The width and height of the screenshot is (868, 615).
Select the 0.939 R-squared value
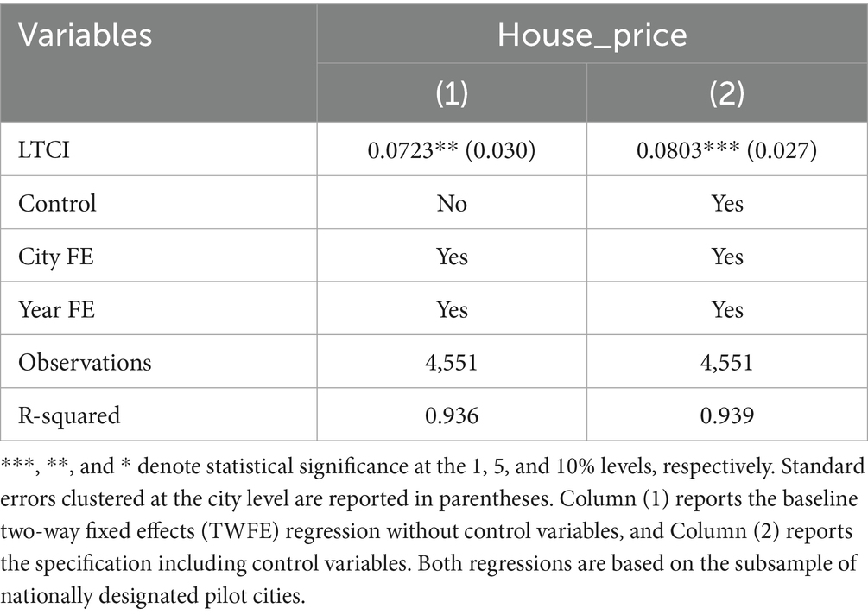[x=726, y=415]
